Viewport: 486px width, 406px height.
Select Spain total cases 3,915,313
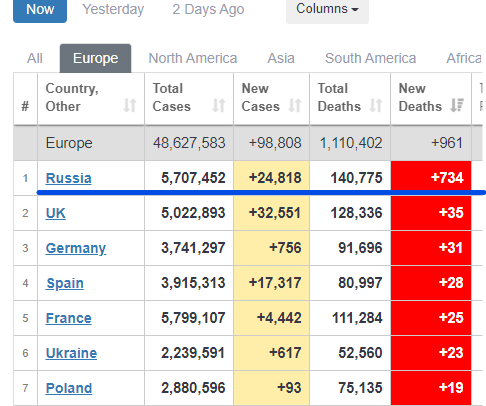point(193,283)
